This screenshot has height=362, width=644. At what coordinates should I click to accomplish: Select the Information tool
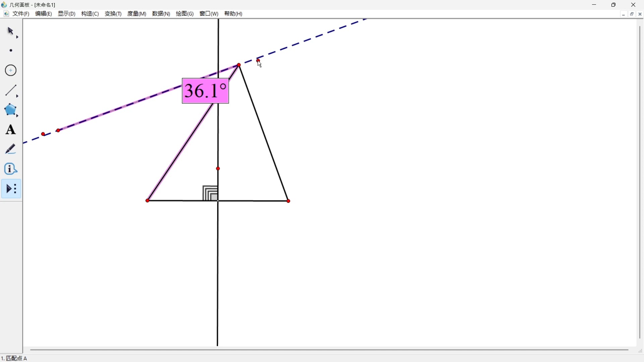coord(10,169)
